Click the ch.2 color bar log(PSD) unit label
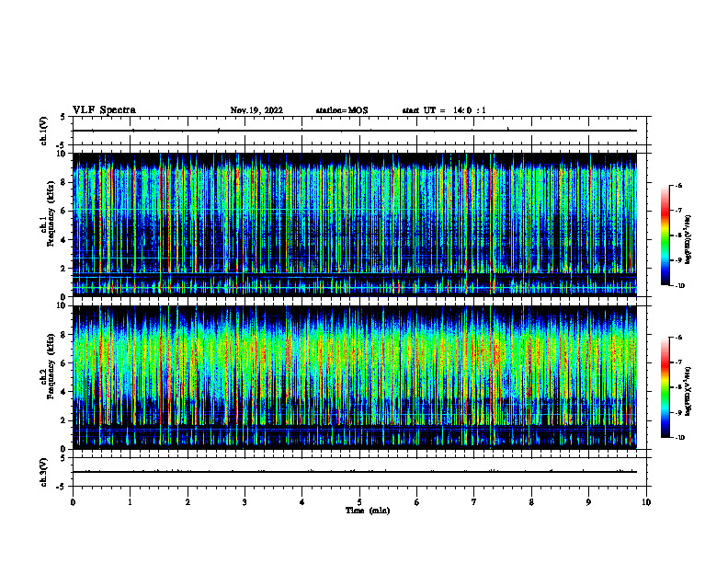This screenshot has height=563, width=728. pos(688,391)
